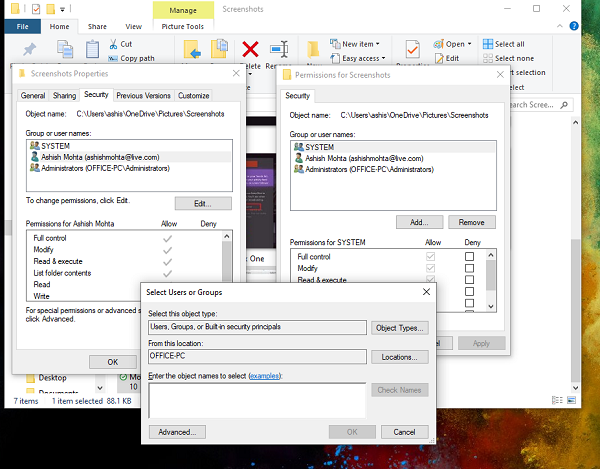Image resolution: width=600 pixels, height=469 pixels.
Task: Tick the Deny checkbox for Full control
Action: tap(470, 257)
